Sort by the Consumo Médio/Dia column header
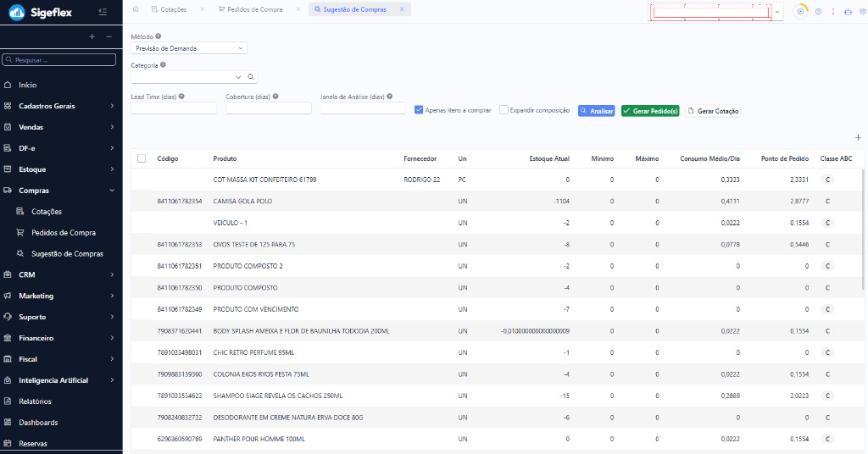This screenshot has width=868, height=454. point(709,158)
